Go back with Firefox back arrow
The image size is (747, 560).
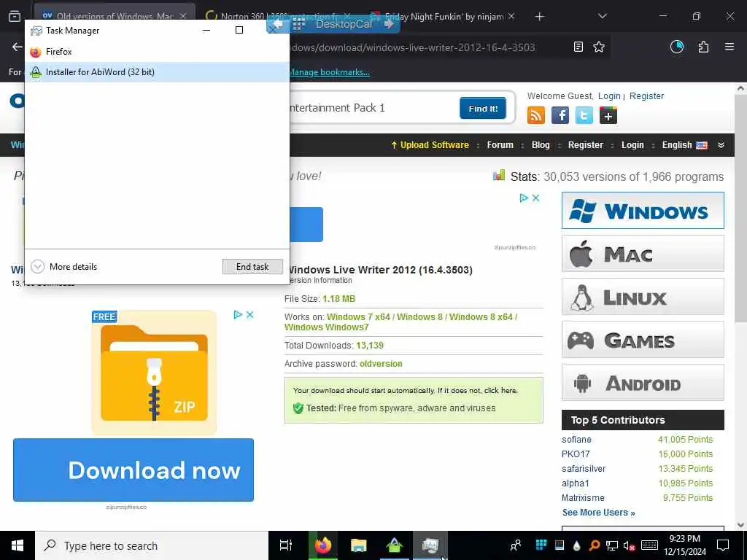(18, 47)
